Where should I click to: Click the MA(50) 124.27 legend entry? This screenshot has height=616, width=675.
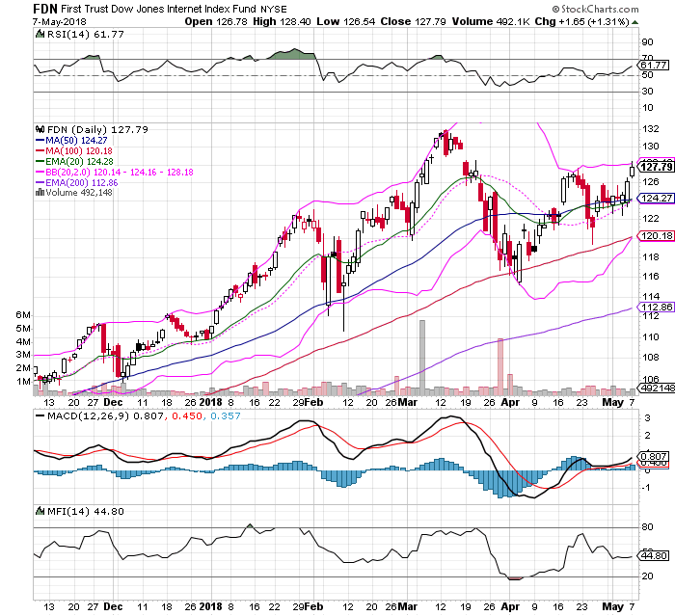(71, 141)
